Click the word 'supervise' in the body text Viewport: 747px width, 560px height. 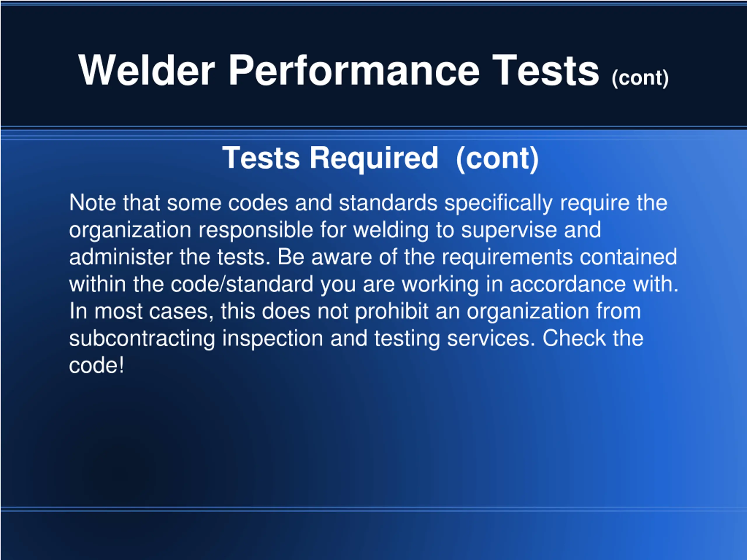(x=509, y=230)
